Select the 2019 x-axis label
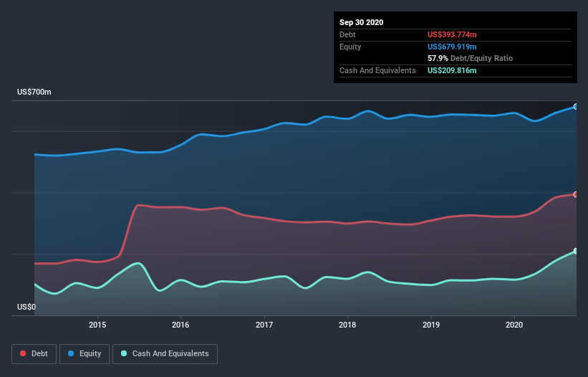 pyautogui.click(x=431, y=325)
